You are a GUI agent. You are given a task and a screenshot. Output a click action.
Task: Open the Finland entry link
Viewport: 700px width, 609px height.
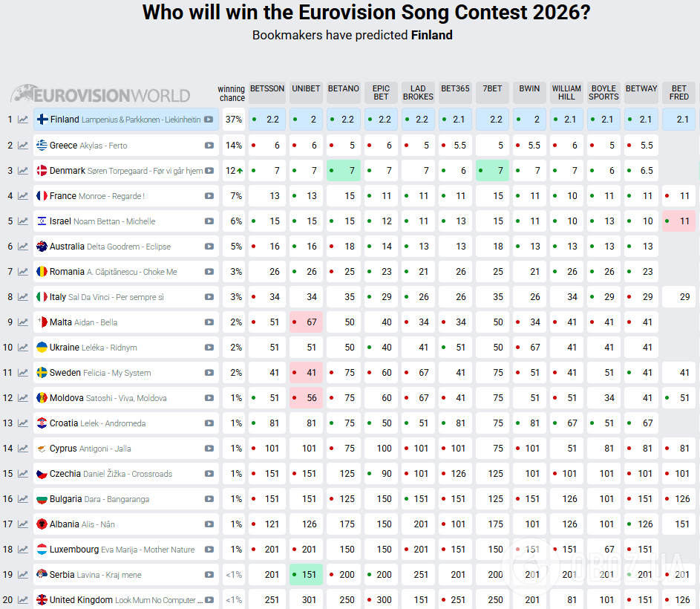click(125, 120)
